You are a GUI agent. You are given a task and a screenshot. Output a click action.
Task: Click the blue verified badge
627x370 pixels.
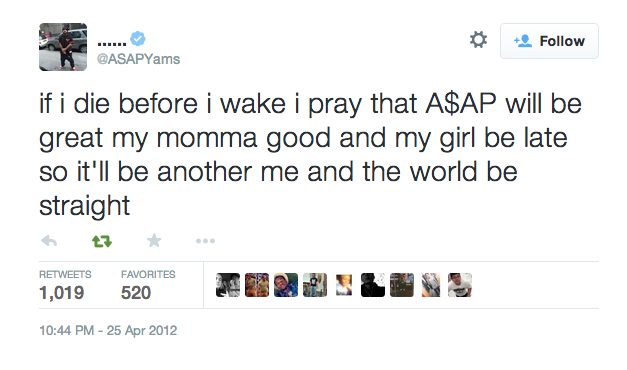pos(138,38)
